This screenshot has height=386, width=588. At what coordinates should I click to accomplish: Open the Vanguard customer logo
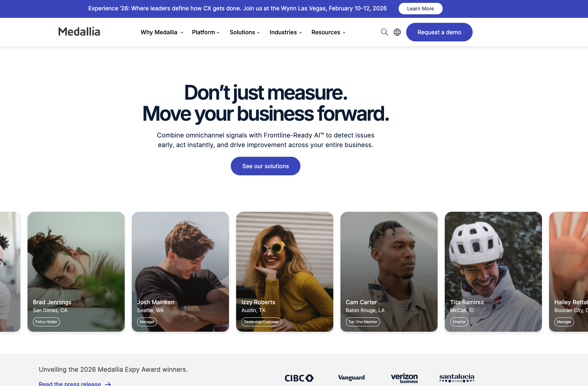tap(352, 378)
